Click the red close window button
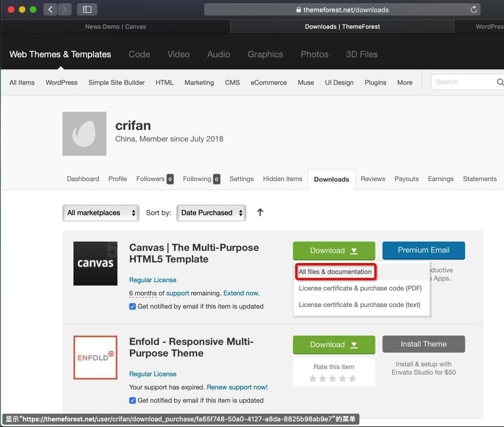 pos(11,10)
